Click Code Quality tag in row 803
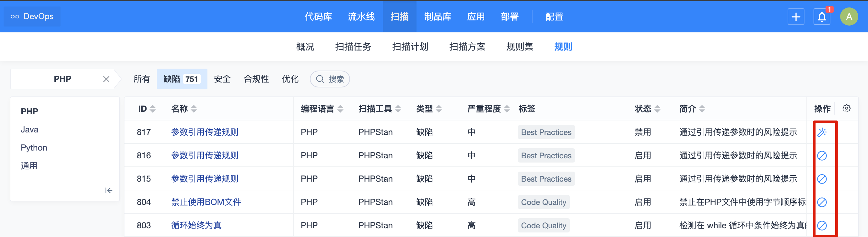 tap(544, 225)
